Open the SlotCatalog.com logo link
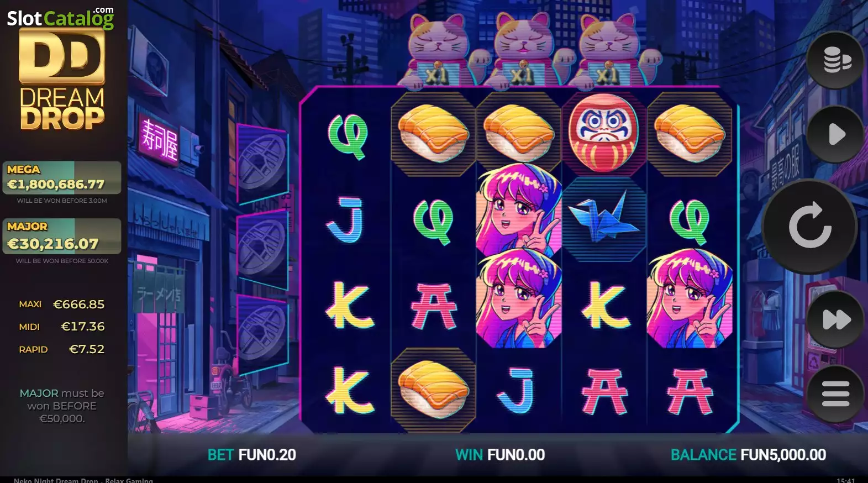Image resolution: width=868 pixels, height=483 pixels. pyautogui.click(x=60, y=17)
